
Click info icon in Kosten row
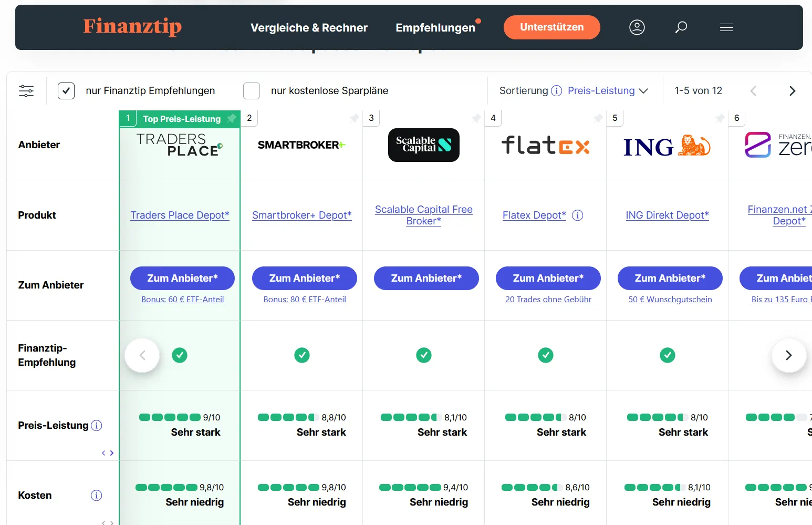[x=97, y=495]
